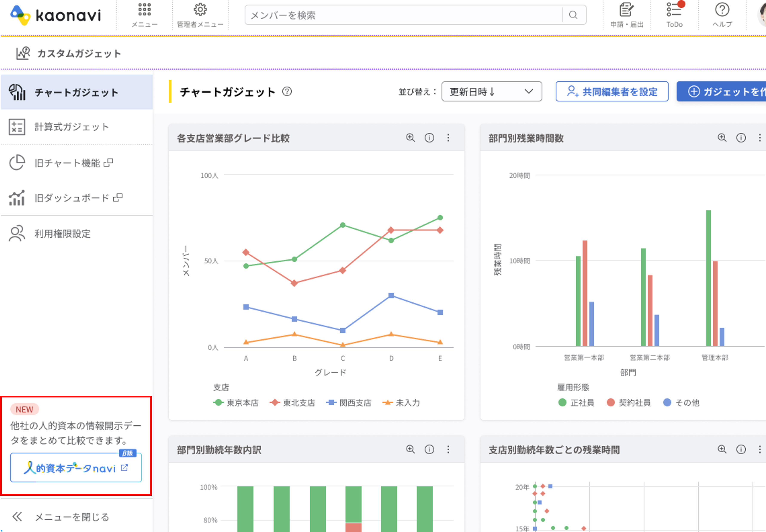This screenshot has height=532, width=766.
Task: Select the 計算式ガジェット sidebar item
Action: tap(72, 127)
